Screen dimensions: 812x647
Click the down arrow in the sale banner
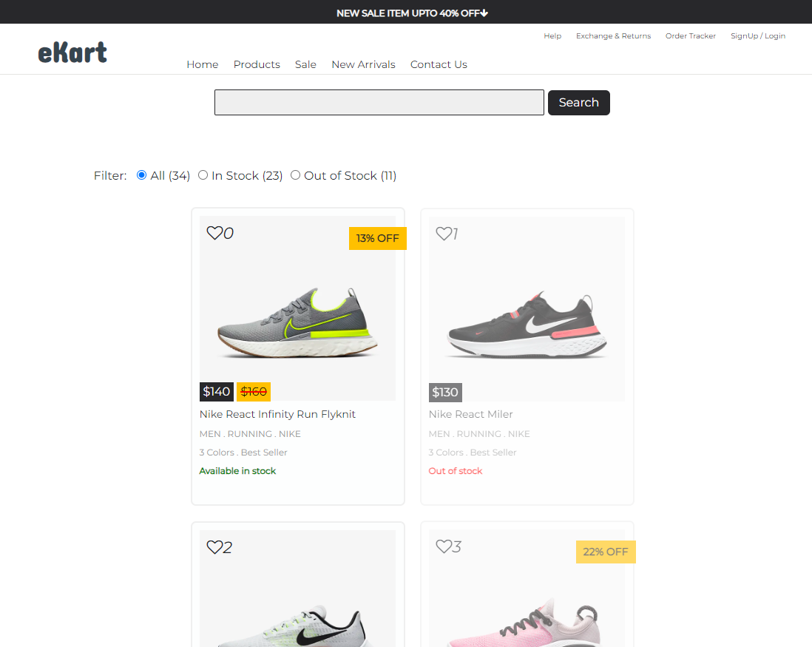(484, 13)
